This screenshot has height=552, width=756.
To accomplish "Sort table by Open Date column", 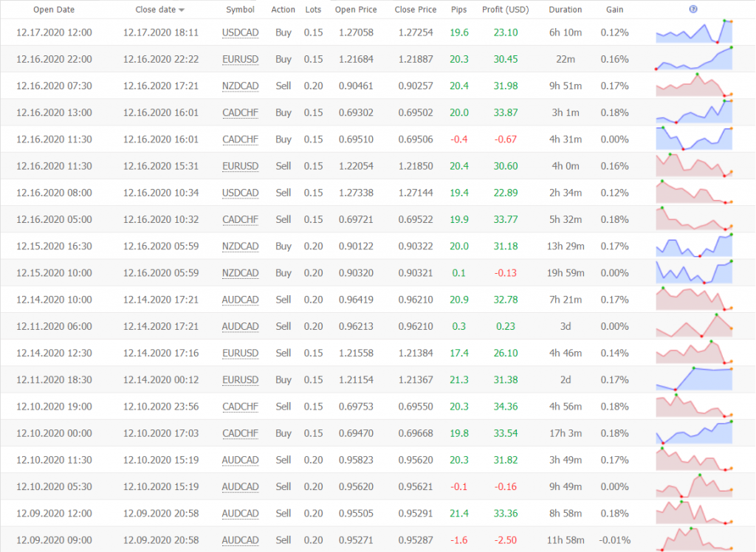I will pos(53,10).
